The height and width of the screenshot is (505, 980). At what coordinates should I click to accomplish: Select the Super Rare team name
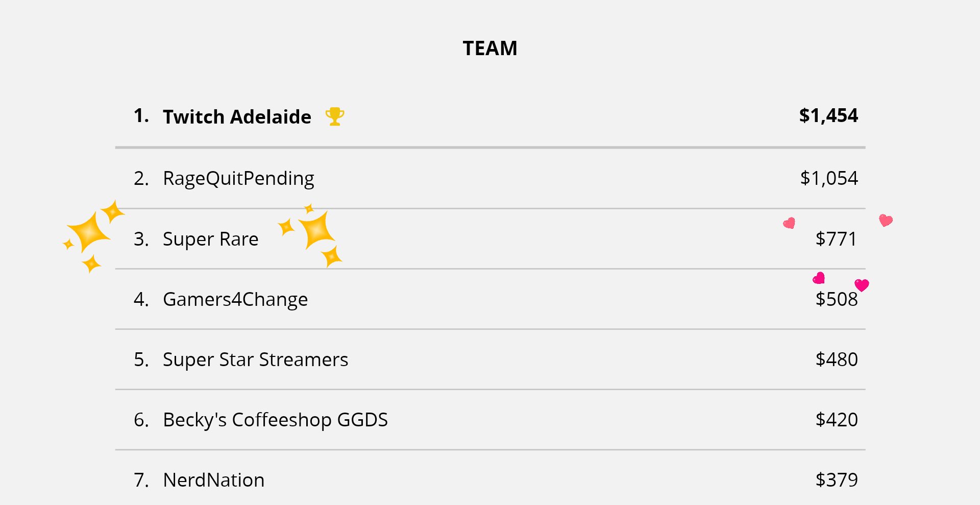pos(210,239)
